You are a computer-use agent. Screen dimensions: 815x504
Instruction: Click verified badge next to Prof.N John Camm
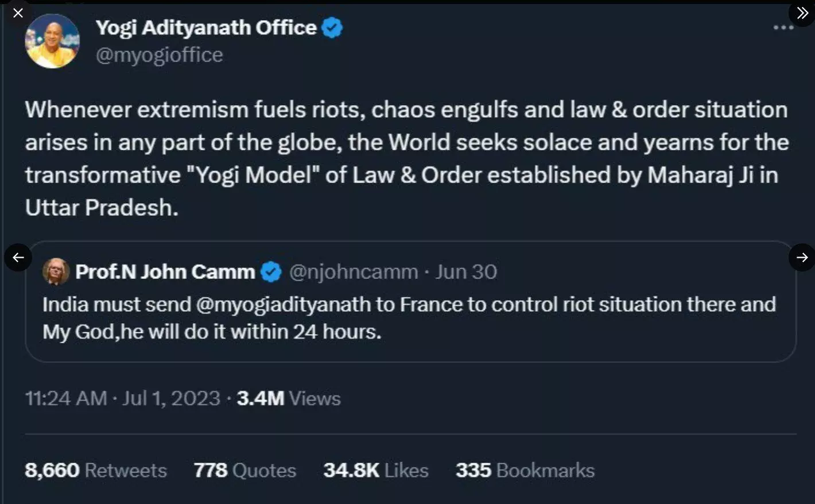pyautogui.click(x=271, y=272)
